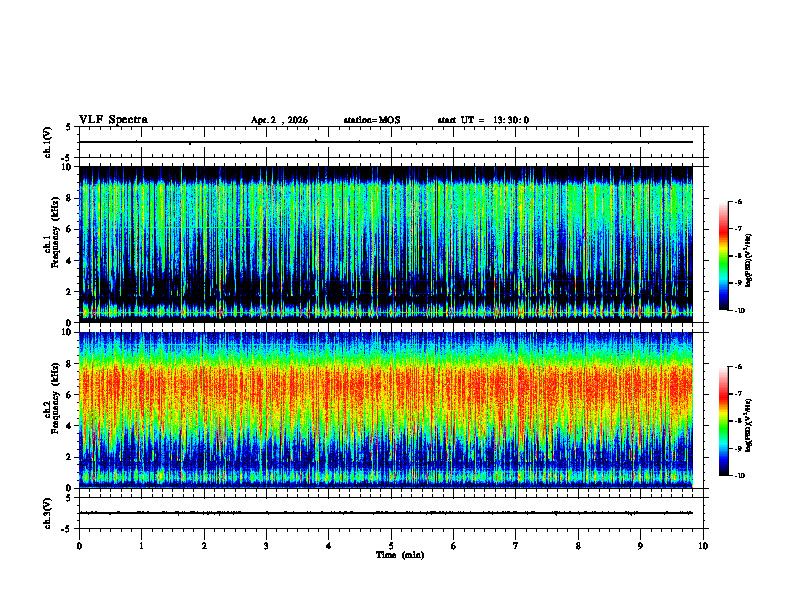Screen dimensions: 792x612
Task: Click the "6" kHz tick on ch.1 axis
Action: click(70, 229)
